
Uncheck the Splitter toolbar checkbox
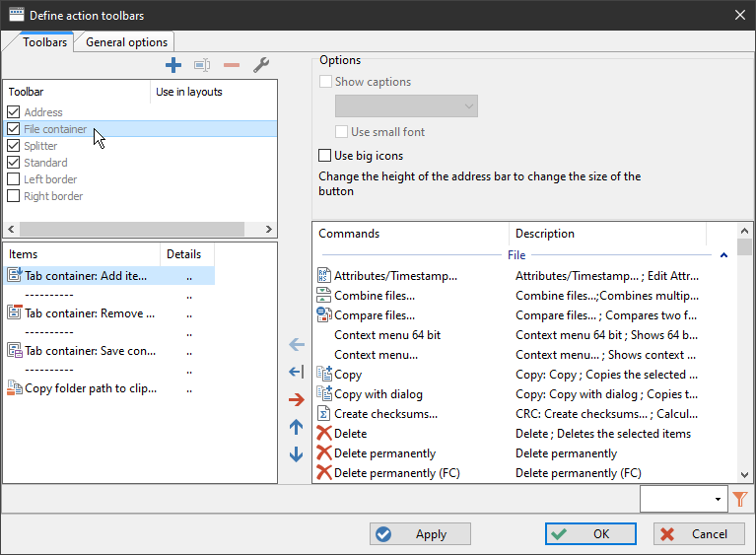pos(14,146)
